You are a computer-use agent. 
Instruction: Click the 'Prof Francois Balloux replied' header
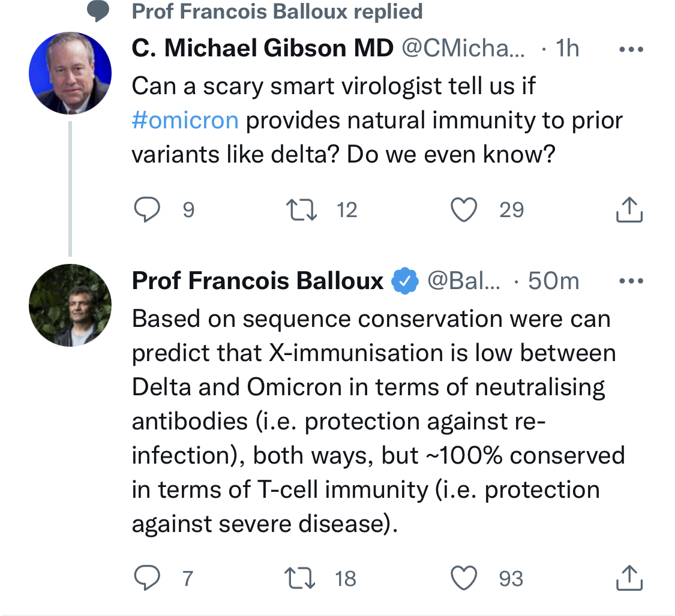(277, 11)
